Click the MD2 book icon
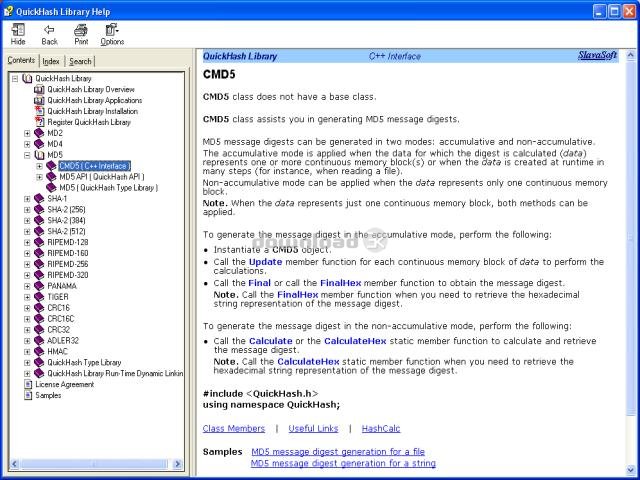 pos(39,133)
